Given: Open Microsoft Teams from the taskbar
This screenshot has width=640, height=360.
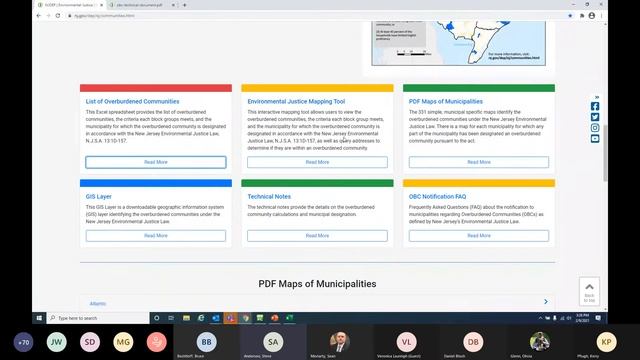Looking at the screenshot, I should (x=231, y=318).
